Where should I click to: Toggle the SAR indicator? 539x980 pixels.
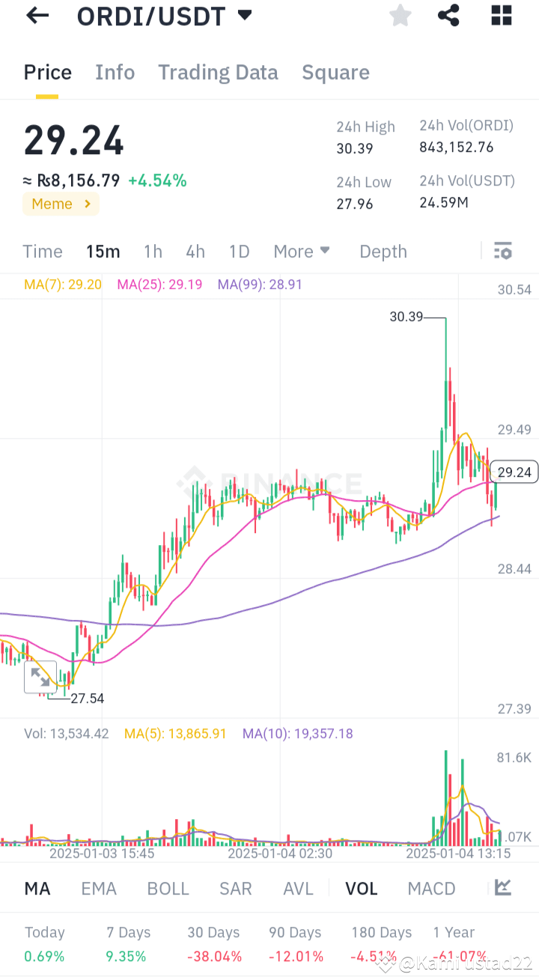point(236,888)
